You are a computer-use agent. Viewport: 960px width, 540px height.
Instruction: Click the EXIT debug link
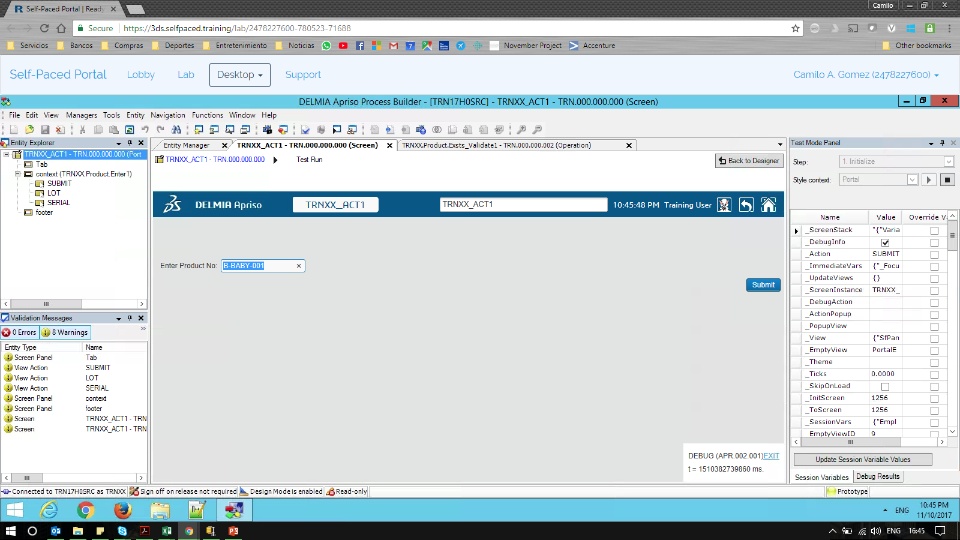click(x=771, y=456)
